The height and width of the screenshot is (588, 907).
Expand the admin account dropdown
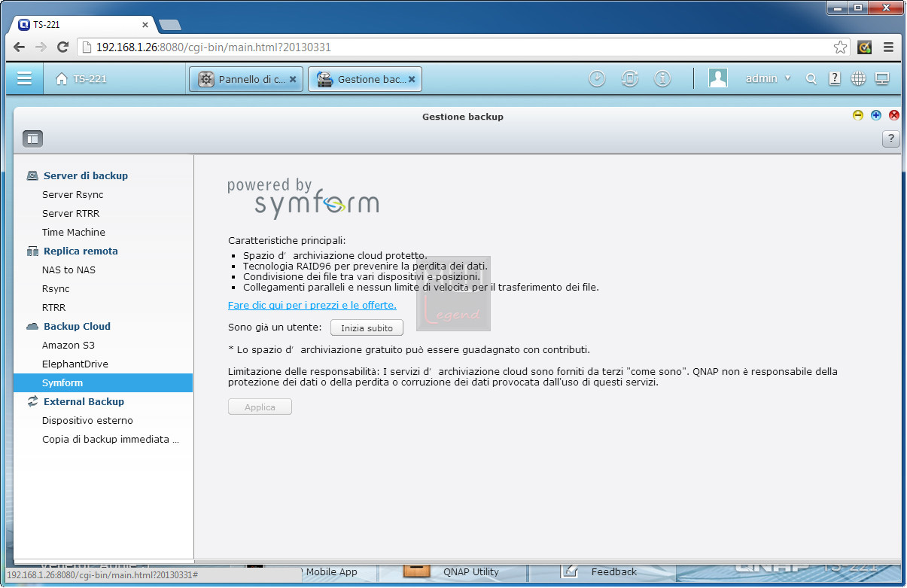pos(768,79)
